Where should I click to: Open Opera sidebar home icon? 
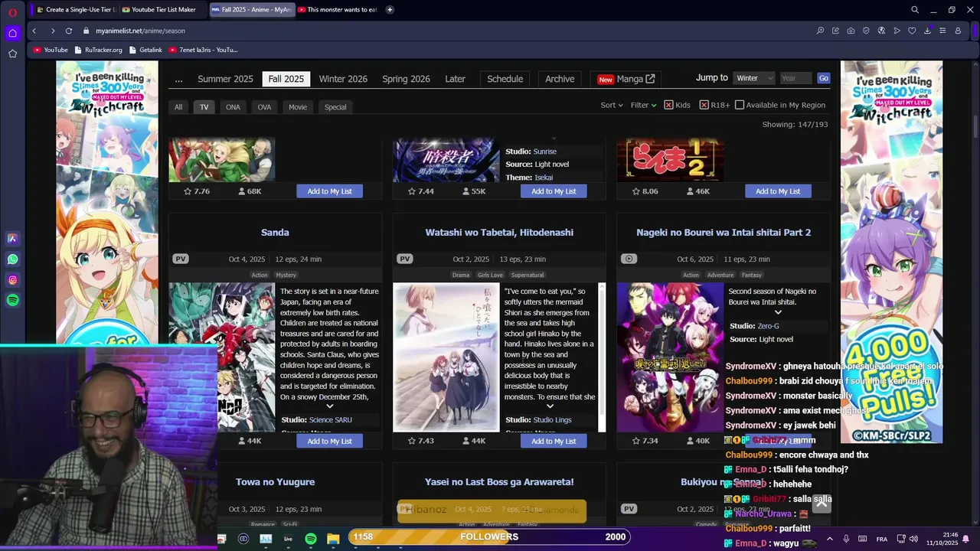pyautogui.click(x=12, y=33)
